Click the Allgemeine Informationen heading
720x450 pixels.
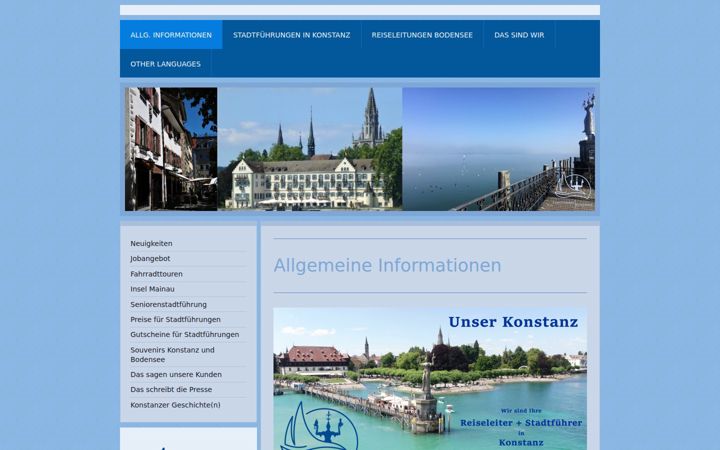click(387, 265)
